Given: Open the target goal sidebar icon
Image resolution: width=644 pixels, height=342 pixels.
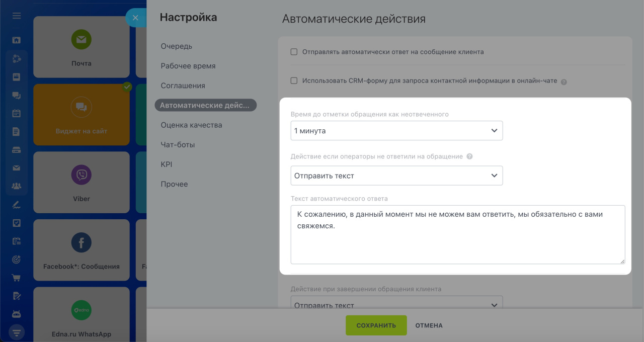Looking at the screenshot, I should (17, 260).
